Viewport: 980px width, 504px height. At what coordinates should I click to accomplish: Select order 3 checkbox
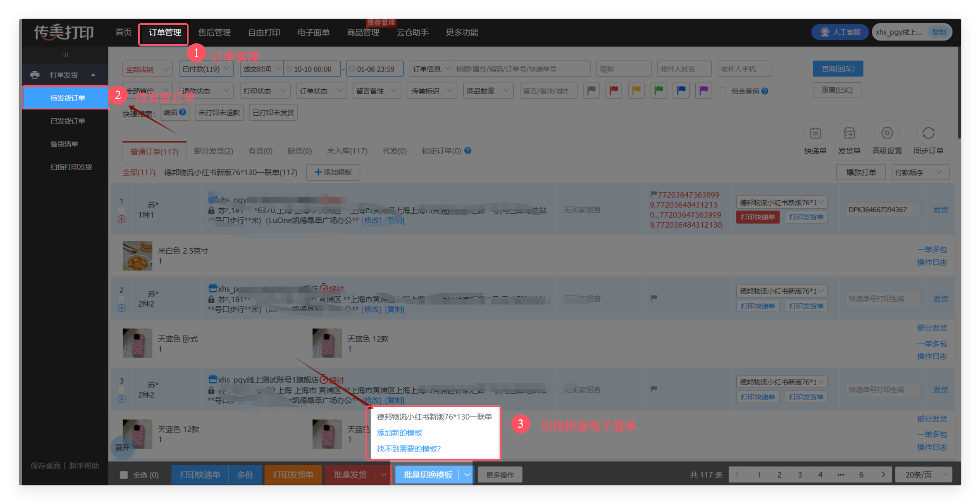(x=121, y=390)
